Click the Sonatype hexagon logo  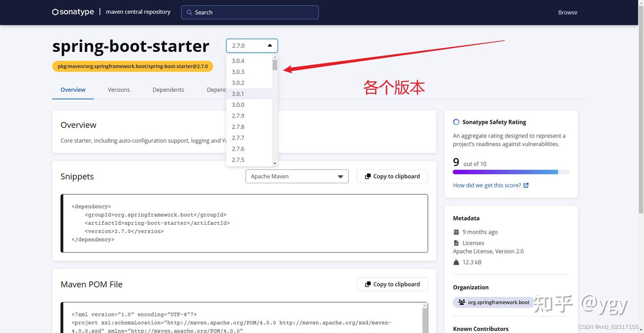(55, 12)
